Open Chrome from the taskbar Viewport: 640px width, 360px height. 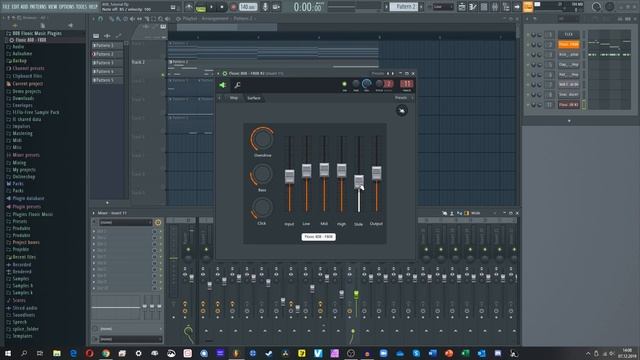tap(106, 353)
